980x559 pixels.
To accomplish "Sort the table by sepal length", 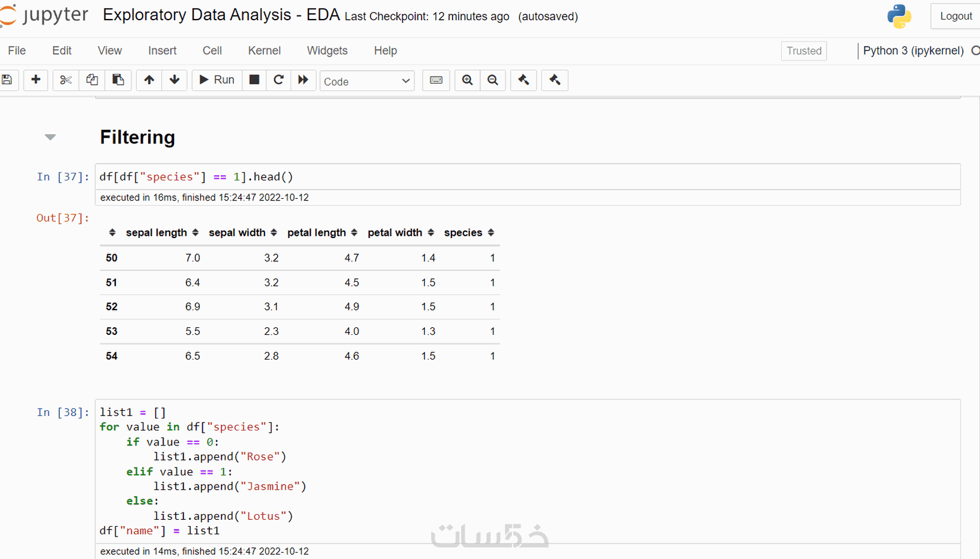I will tap(195, 233).
